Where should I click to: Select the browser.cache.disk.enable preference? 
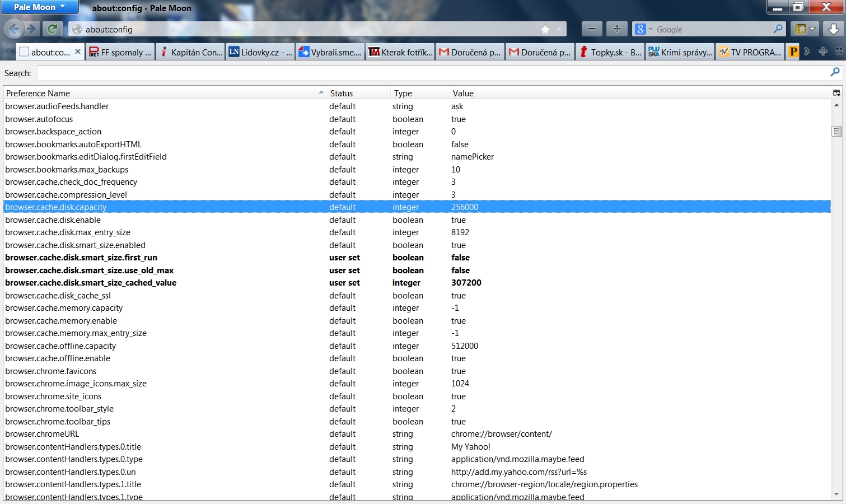tap(417, 220)
